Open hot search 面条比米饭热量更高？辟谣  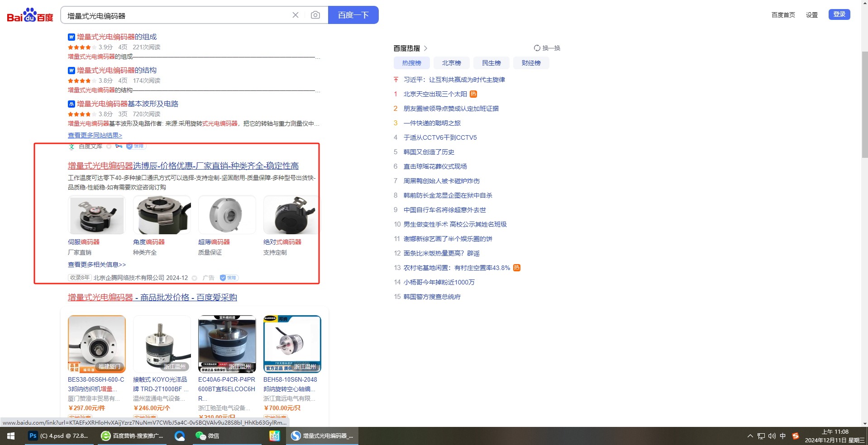point(442,253)
